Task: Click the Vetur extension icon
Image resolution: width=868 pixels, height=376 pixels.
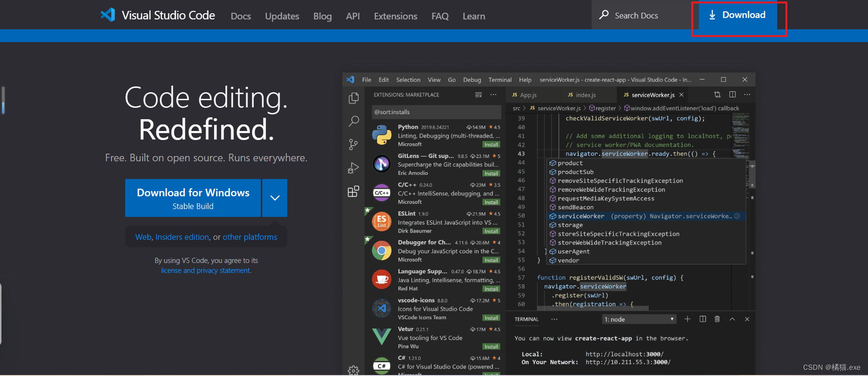Action: [382, 337]
